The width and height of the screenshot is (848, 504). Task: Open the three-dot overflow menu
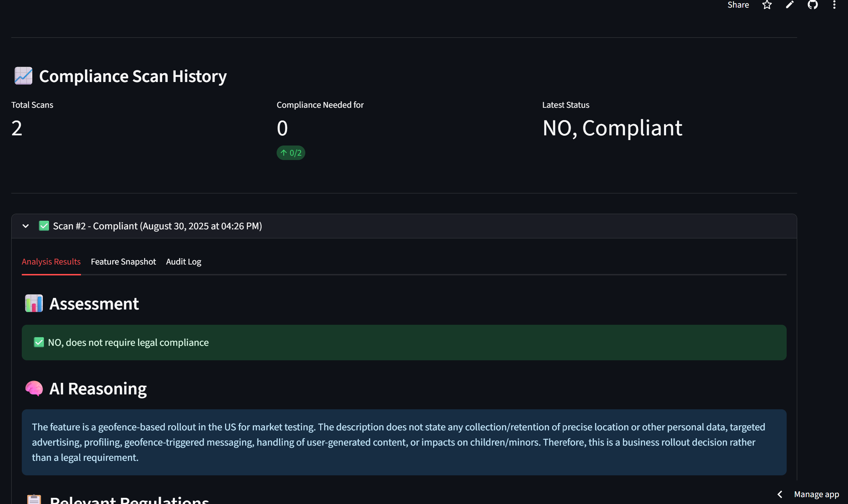pos(834,5)
